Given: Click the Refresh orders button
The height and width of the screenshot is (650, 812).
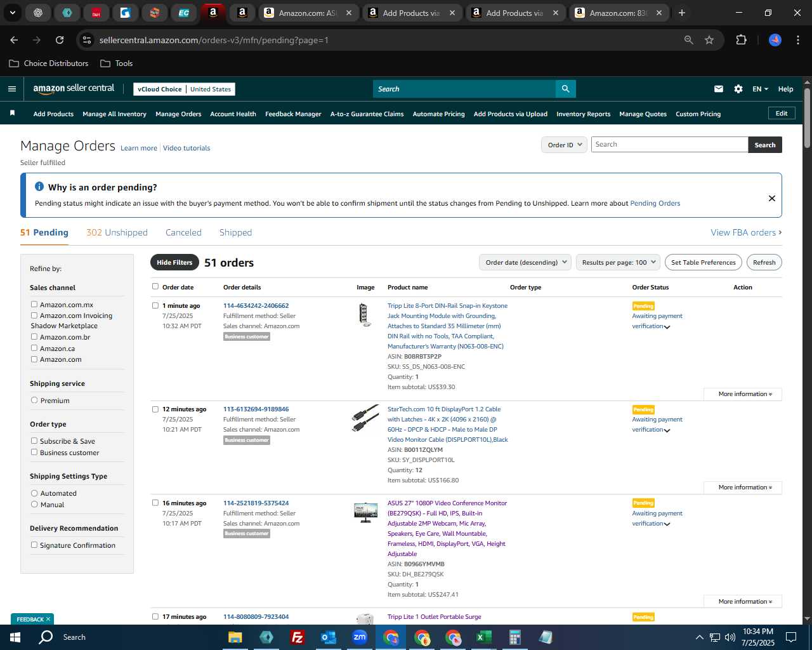Looking at the screenshot, I should [764, 262].
